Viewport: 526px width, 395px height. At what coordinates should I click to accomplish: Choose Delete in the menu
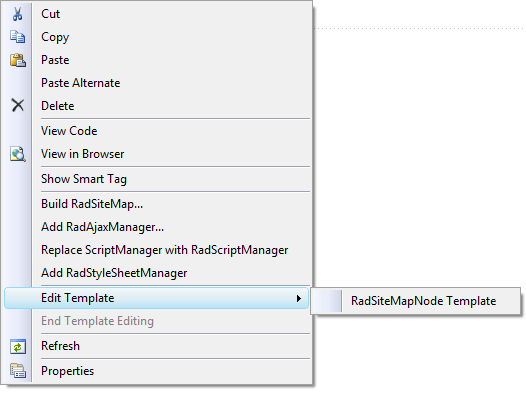point(156,106)
